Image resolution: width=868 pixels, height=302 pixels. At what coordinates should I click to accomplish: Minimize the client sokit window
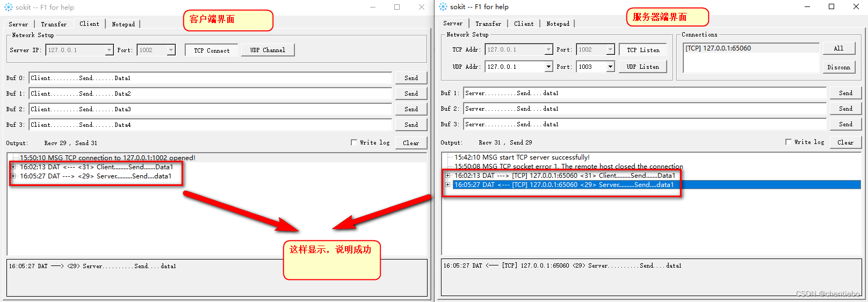373,7
